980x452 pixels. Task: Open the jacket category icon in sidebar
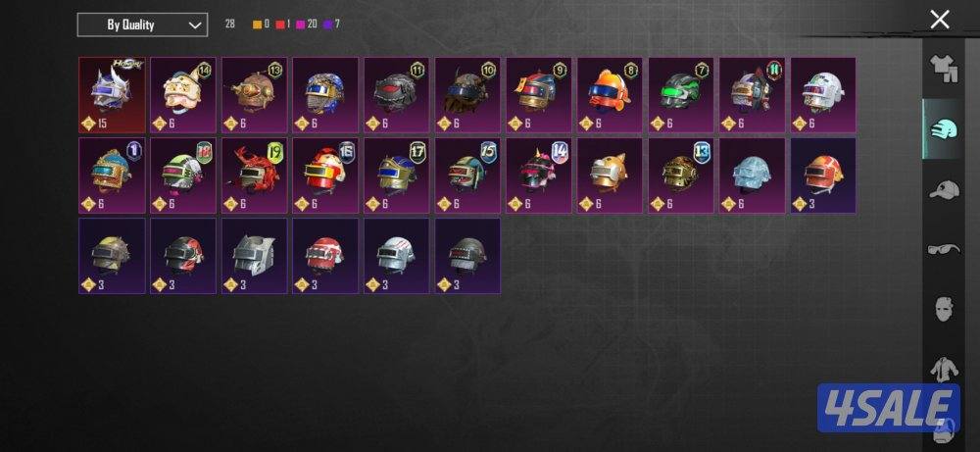[x=943, y=369]
